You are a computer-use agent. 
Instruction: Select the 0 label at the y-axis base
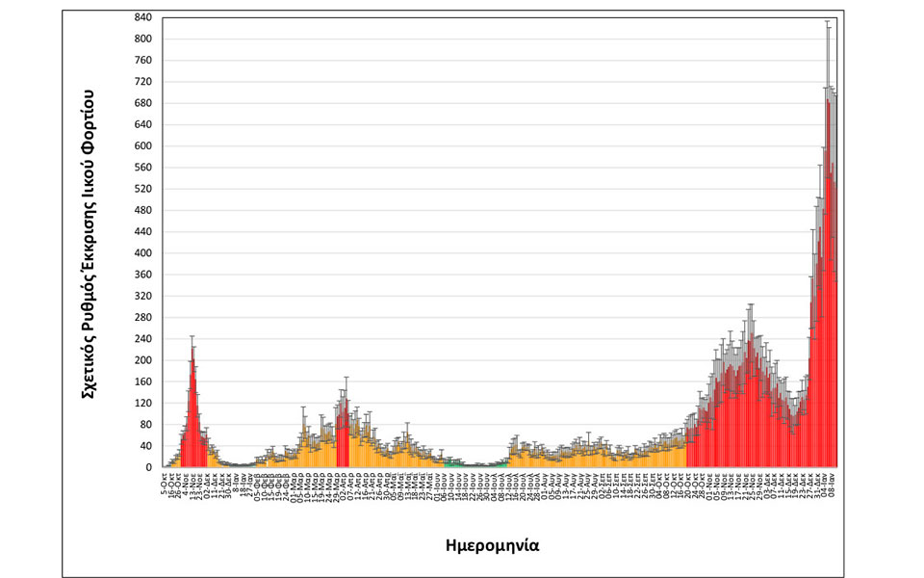tap(148, 468)
